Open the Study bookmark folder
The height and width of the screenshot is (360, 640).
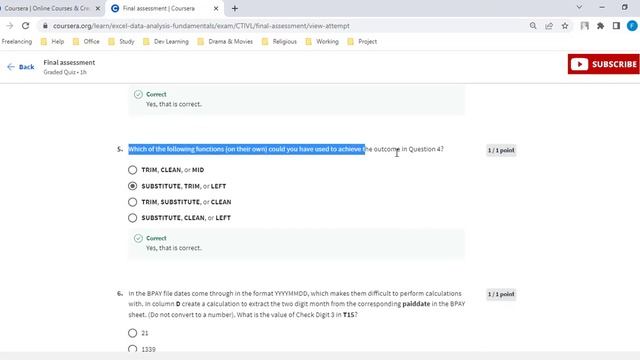pyautogui.click(x=121, y=42)
